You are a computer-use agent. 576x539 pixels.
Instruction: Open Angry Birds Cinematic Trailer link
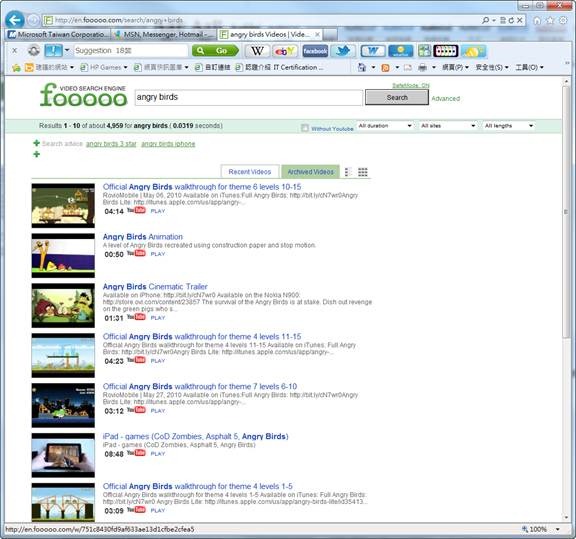pos(155,287)
